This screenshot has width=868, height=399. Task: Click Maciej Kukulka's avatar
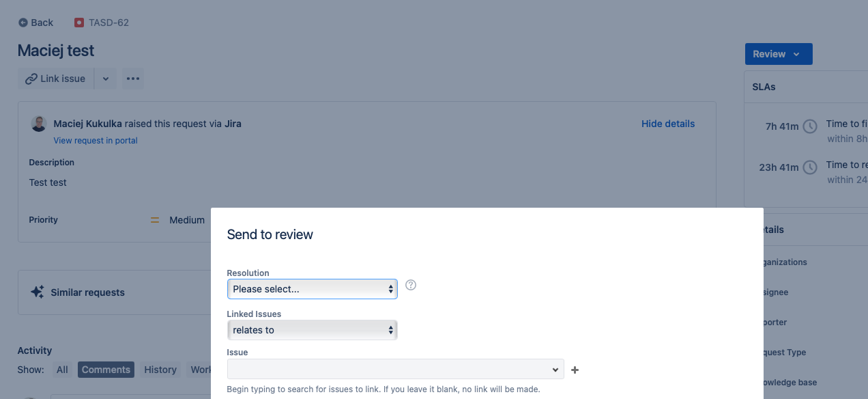(x=39, y=124)
